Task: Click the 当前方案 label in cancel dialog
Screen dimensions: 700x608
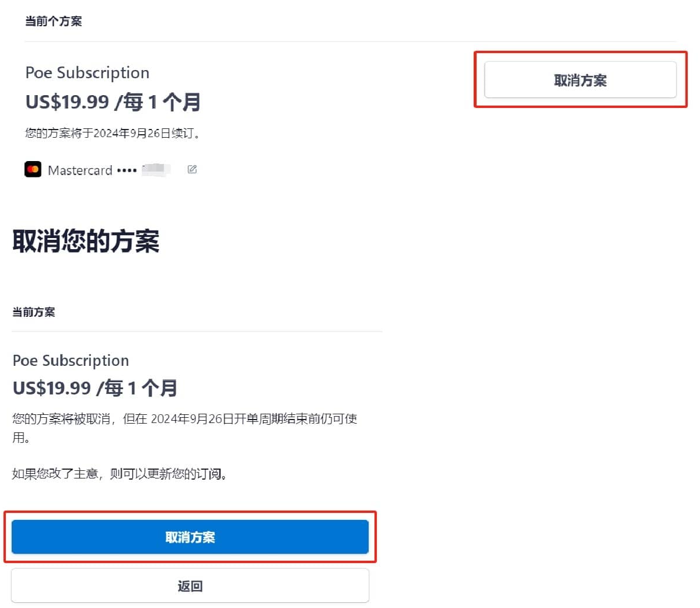Action: coord(34,312)
